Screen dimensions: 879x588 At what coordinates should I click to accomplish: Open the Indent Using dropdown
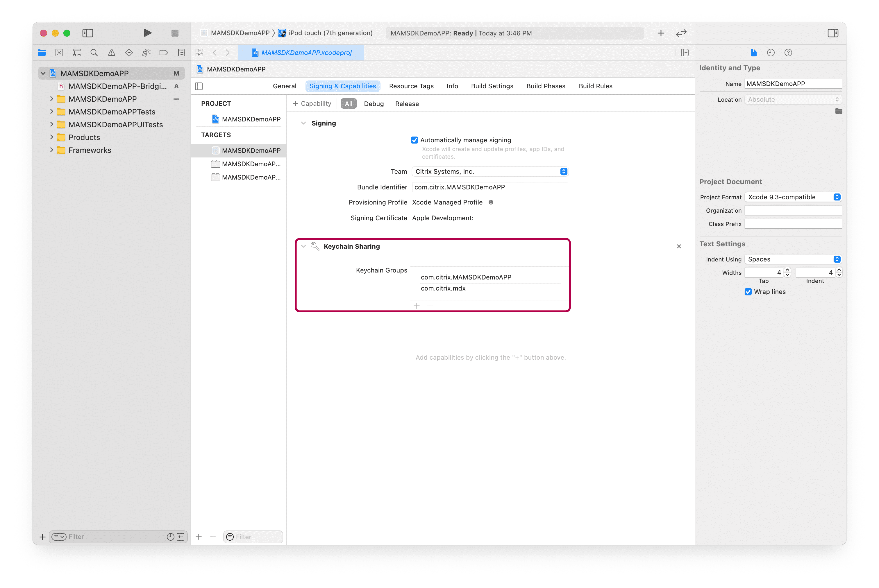(793, 259)
